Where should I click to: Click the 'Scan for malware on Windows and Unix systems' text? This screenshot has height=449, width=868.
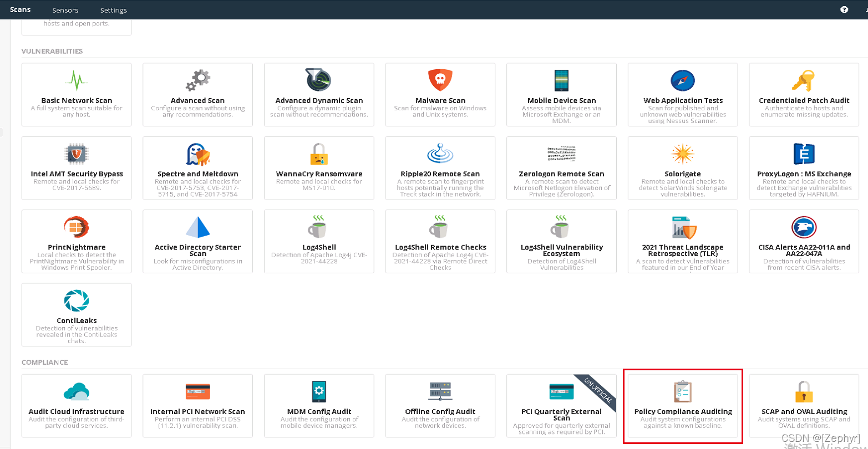click(440, 111)
